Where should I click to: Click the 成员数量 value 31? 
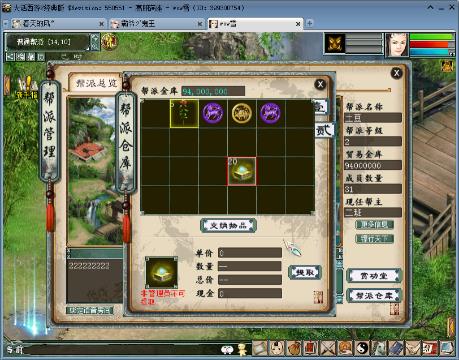pos(373,189)
